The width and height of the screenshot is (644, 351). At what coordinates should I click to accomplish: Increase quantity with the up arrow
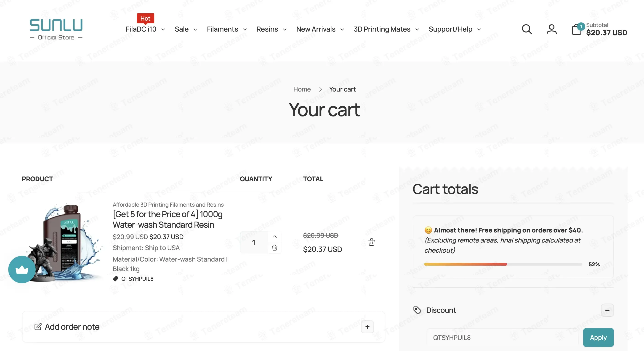pyautogui.click(x=274, y=237)
